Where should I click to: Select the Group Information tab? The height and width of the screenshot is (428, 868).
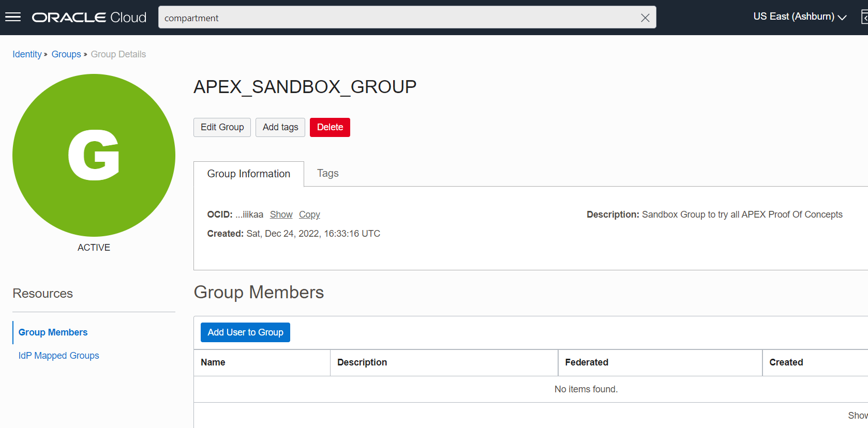coord(249,174)
